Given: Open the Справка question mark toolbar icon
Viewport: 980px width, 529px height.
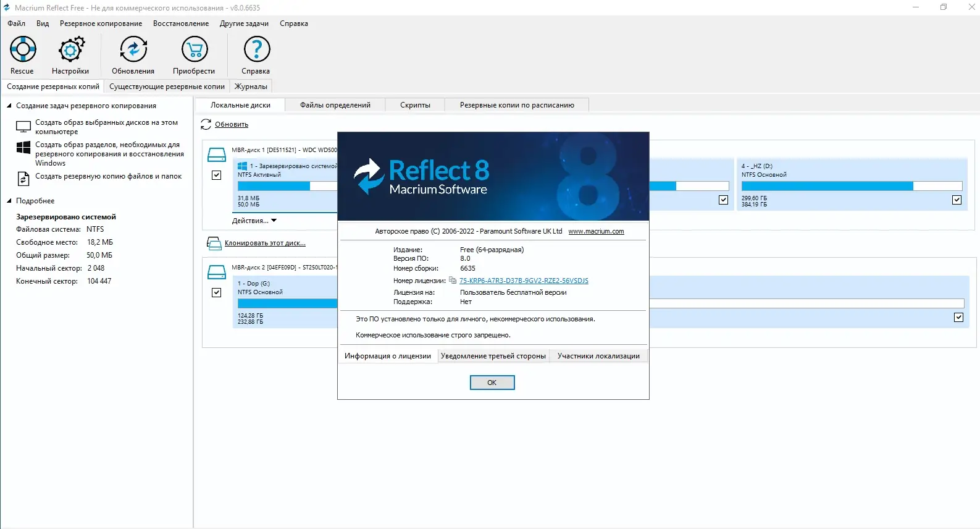Looking at the screenshot, I should coord(257,49).
